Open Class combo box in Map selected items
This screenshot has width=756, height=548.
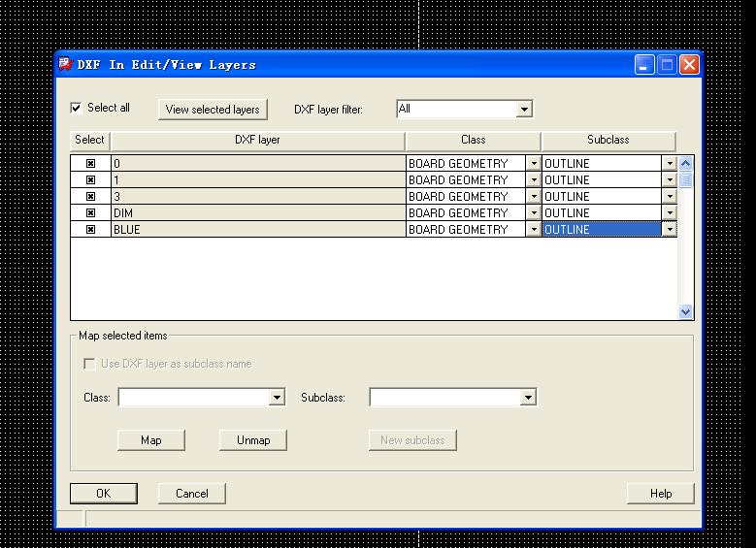277,398
